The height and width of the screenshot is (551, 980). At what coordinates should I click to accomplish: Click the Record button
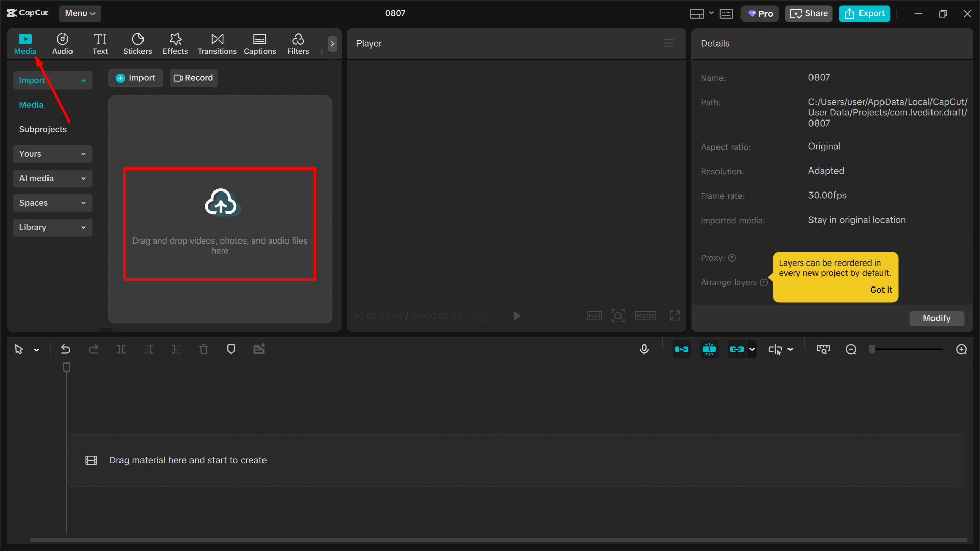(194, 78)
